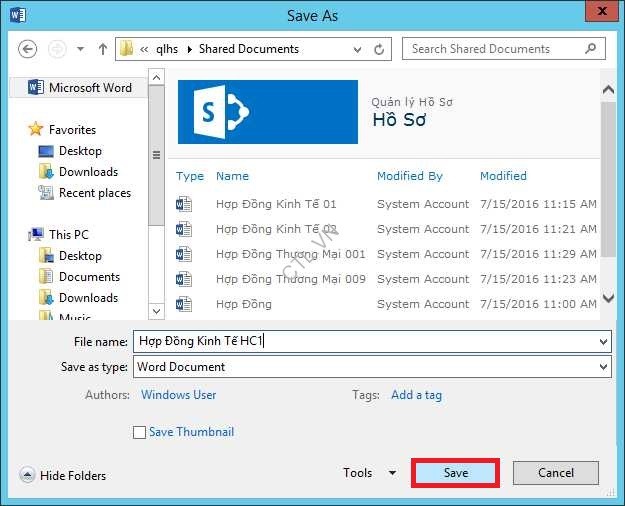Screen dimensions: 625x506
Task: Sort by the Modified By column
Action: 409,176
